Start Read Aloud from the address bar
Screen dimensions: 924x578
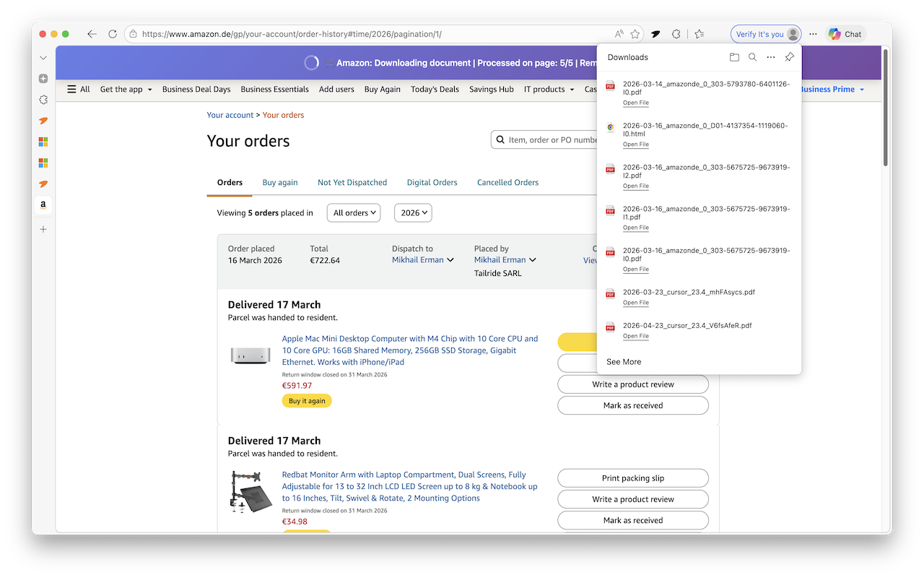click(x=619, y=34)
